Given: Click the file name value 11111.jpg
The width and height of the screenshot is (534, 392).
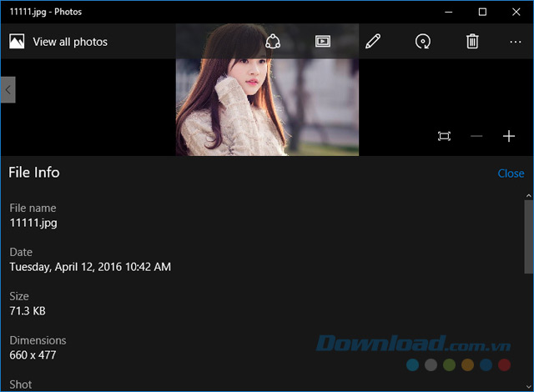Looking at the screenshot, I should coord(33,223).
